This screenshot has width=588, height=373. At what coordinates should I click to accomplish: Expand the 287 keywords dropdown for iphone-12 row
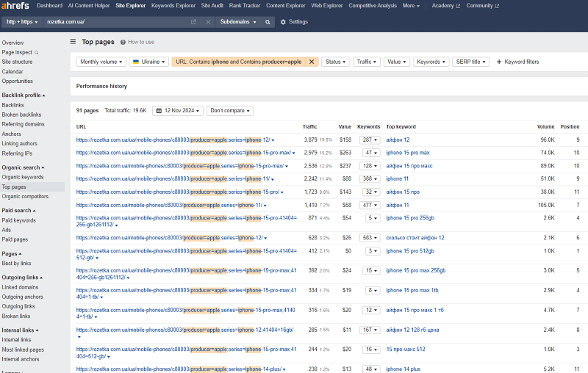pos(370,140)
